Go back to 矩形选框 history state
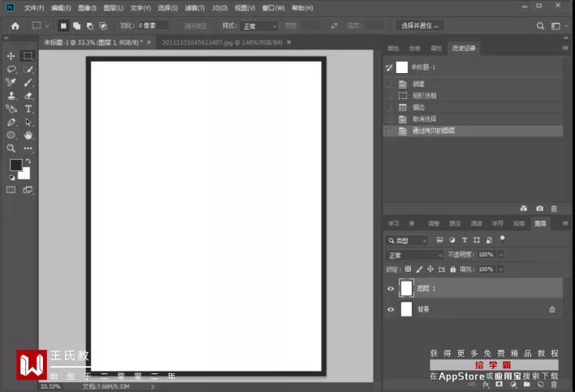This screenshot has width=575, height=392. coord(473,96)
